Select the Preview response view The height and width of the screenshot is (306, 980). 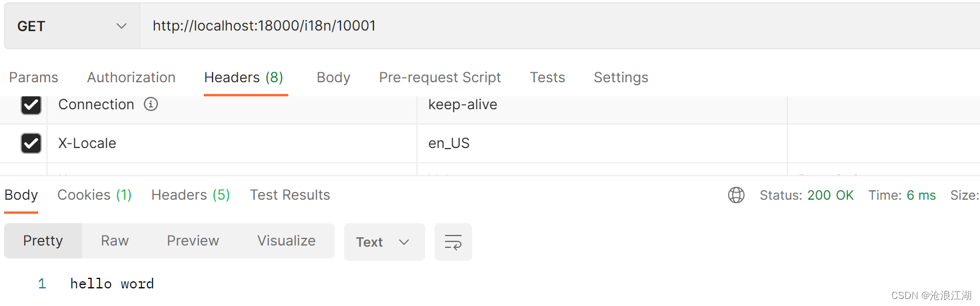(193, 241)
